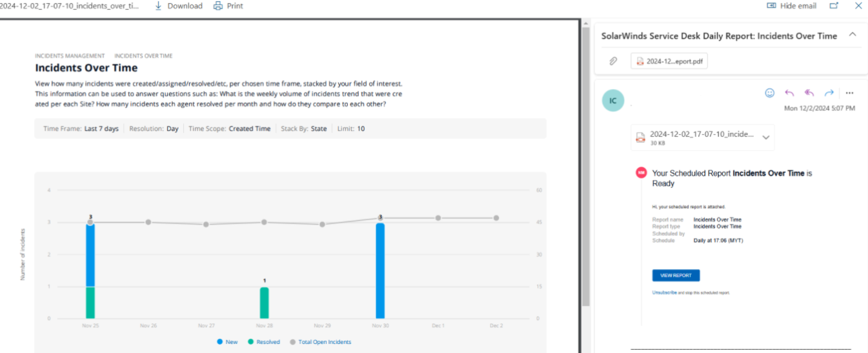Click the Time Frame Last 7 days filter

click(81, 128)
